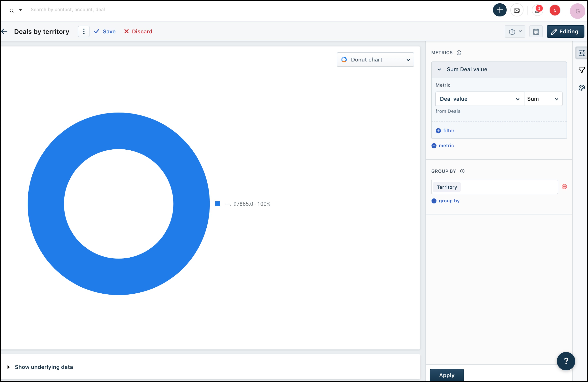Image resolution: width=588 pixels, height=382 pixels.
Task: Go back using the left arrow
Action: pyautogui.click(x=5, y=31)
